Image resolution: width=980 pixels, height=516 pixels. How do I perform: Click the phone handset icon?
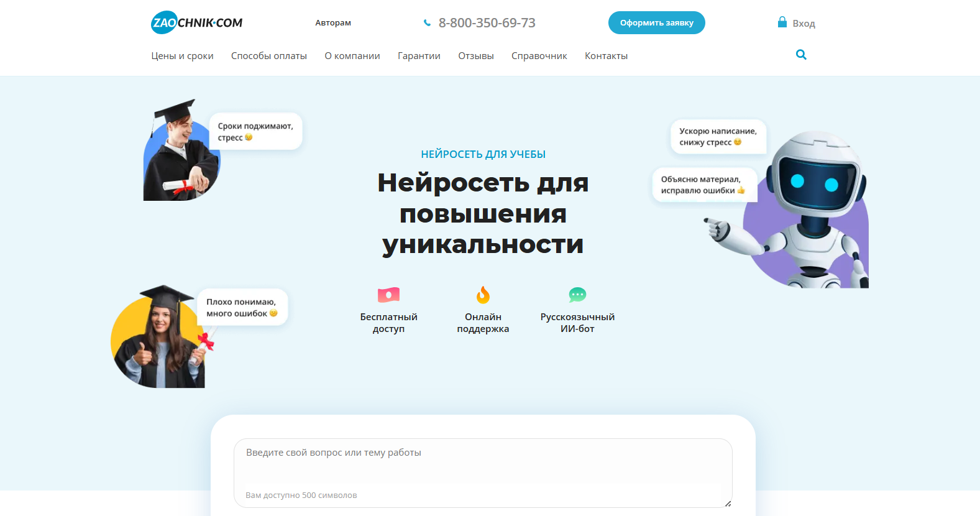tap(427, 23)
